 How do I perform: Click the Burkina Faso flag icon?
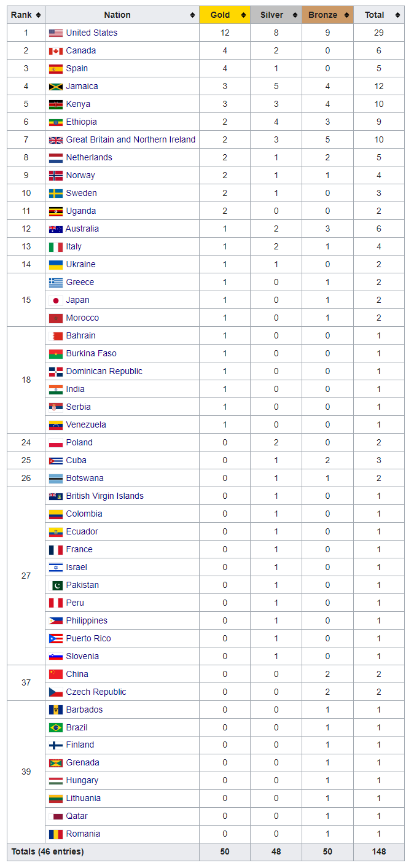pyautogui.click(x=56, y=354)
